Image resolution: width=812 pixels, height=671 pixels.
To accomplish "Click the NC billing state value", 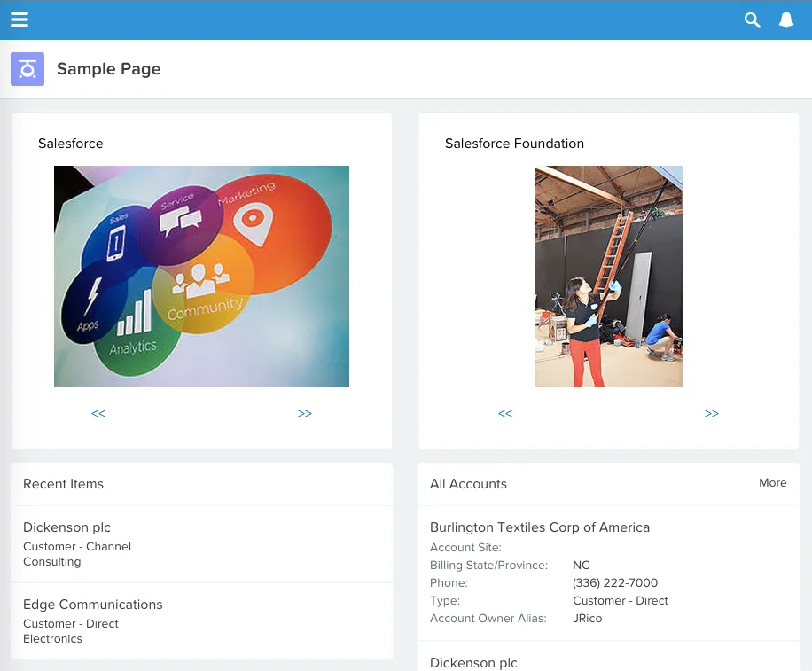I will pos(581,566).
